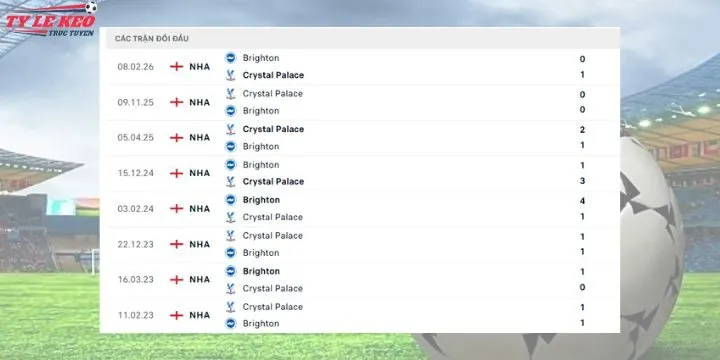720x360 pixels.
Task: Click the Crystal Palace name in the 09.11.25 match
Action: click(x=273, y=94)
